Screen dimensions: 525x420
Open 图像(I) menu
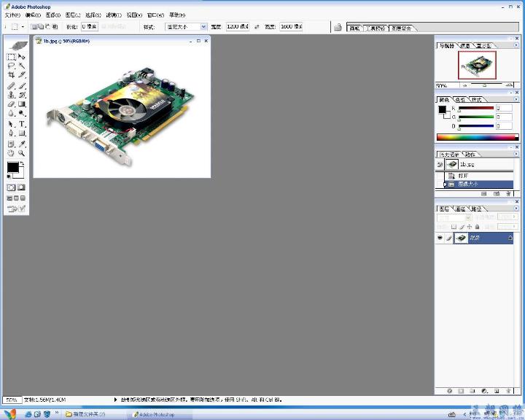[x=53, y=15]
